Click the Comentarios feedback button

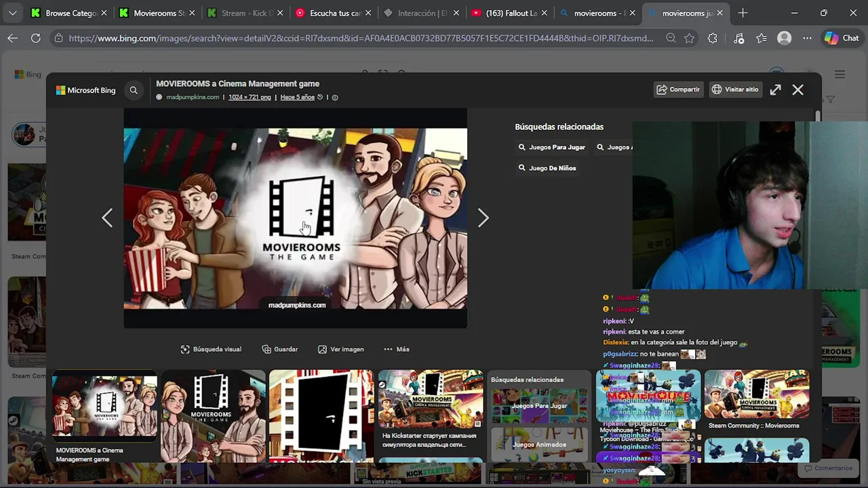pos(828,468)
